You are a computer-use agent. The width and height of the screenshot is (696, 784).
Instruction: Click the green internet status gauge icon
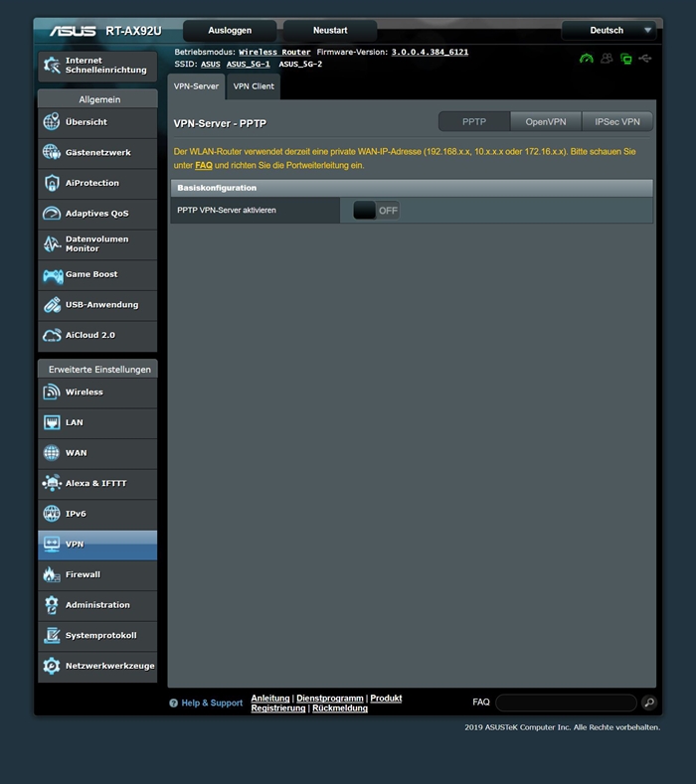click(586, 59)
